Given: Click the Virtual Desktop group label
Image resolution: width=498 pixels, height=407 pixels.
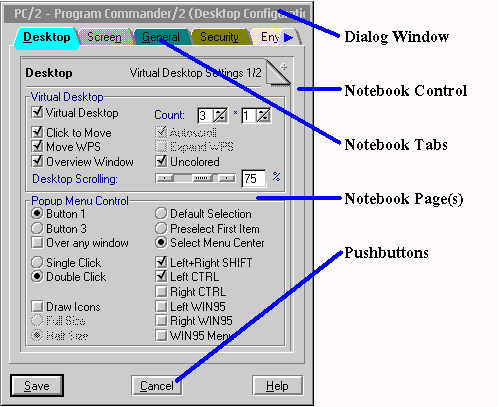Looking at the screenshot, I should pyautogui.click(x=67, y=97).
